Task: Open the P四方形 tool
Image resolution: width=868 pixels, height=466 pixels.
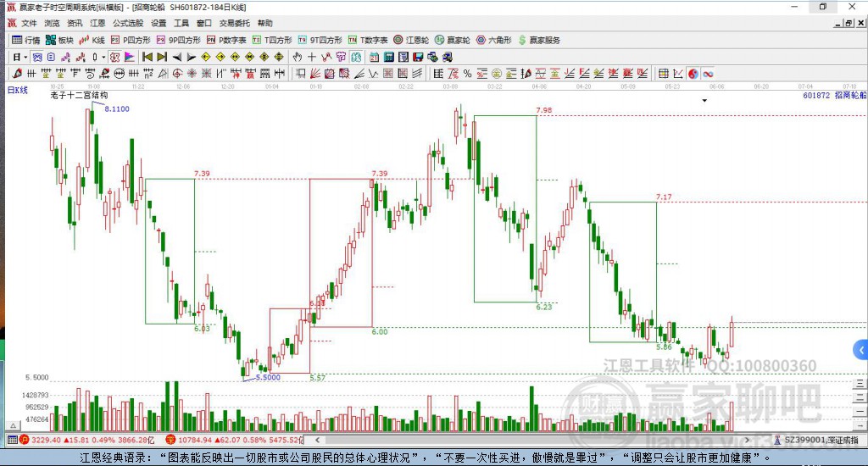Action: [x=131, y=40]
